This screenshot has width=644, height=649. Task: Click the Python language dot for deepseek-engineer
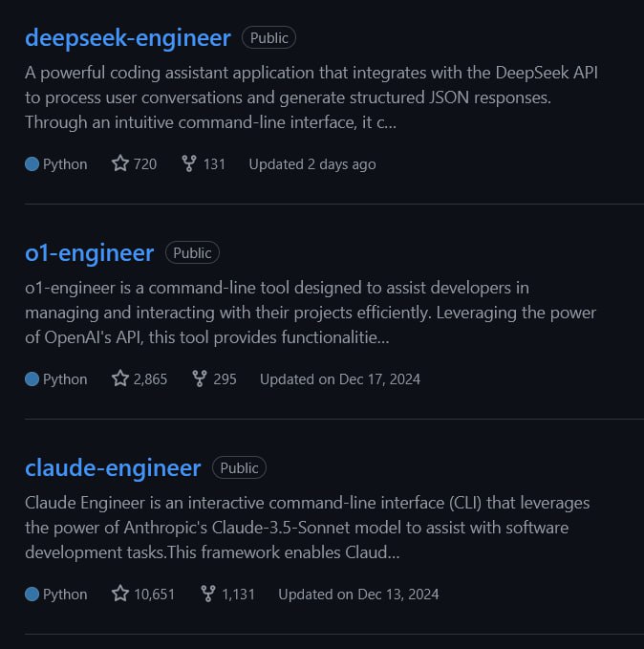[32, 163]
